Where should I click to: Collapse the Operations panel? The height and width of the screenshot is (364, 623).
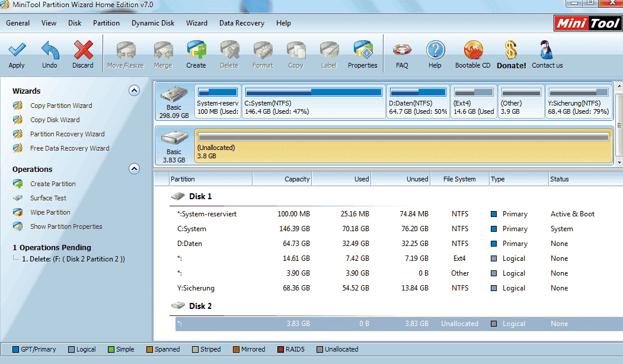coord(135,169)
